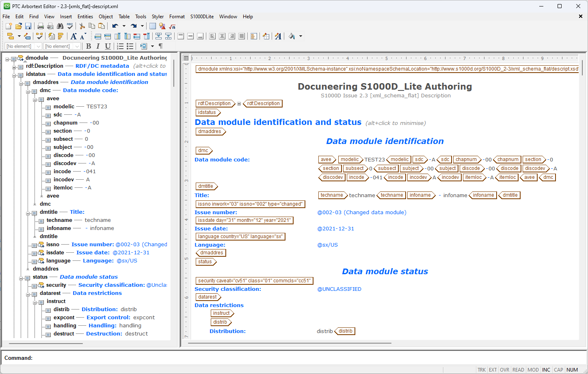Click the Insert table icon
Screen dimensions: 588x374
coord(153,26)
